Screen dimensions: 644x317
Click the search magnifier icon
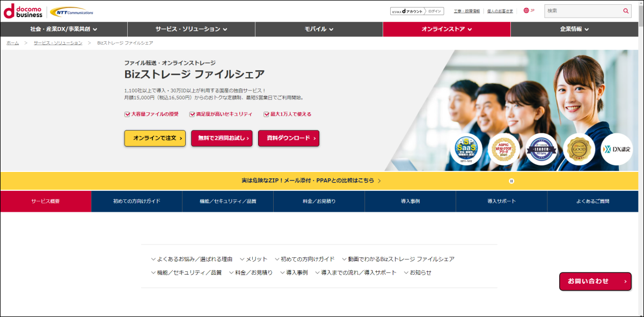(626, 11)
